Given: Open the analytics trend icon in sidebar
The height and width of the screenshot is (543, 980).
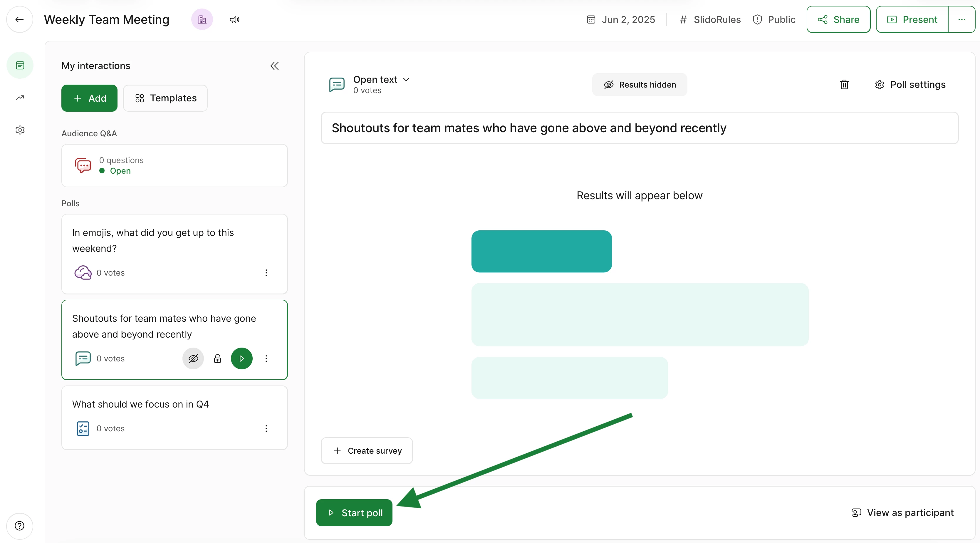Looking at the screenshot, I should click(x=20, y=98).
